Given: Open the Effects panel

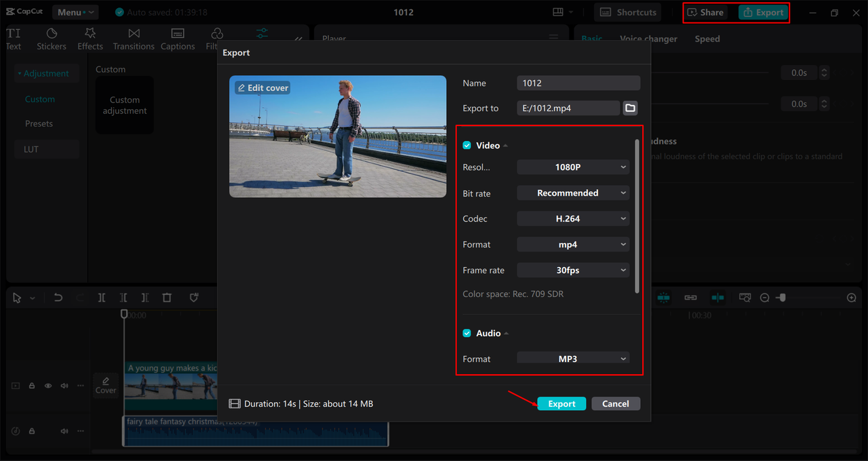Looking at the screenshot, I should pos(90,39).
